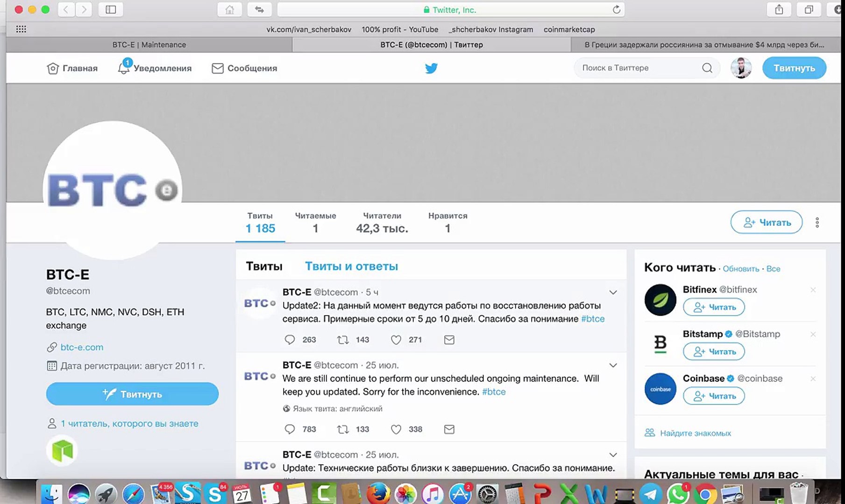The width and height of the screenshot is (845, 504).
Task: Retweet the Update2 tweet
Action: click(343, 340)
